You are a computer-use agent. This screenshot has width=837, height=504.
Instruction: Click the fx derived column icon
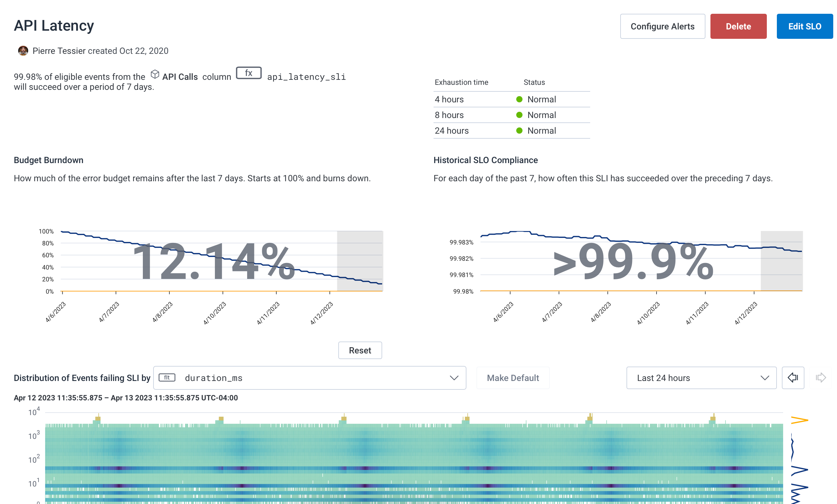coord(249,73)
